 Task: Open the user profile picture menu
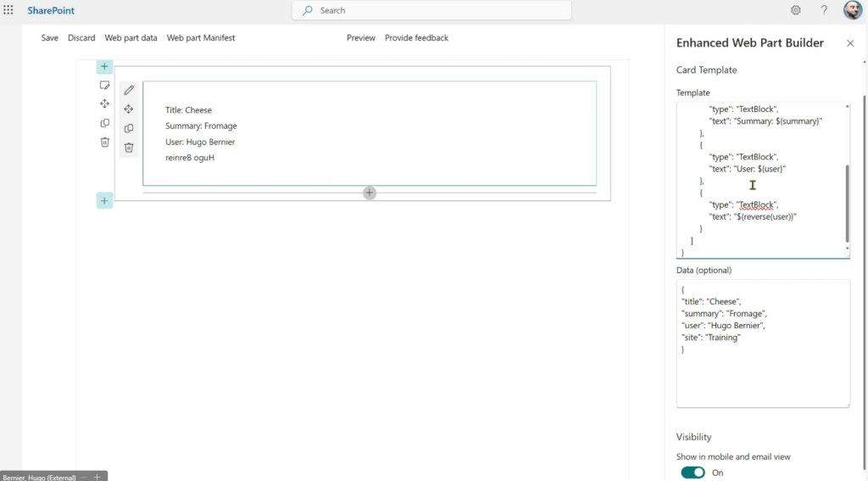coord(853,10)
